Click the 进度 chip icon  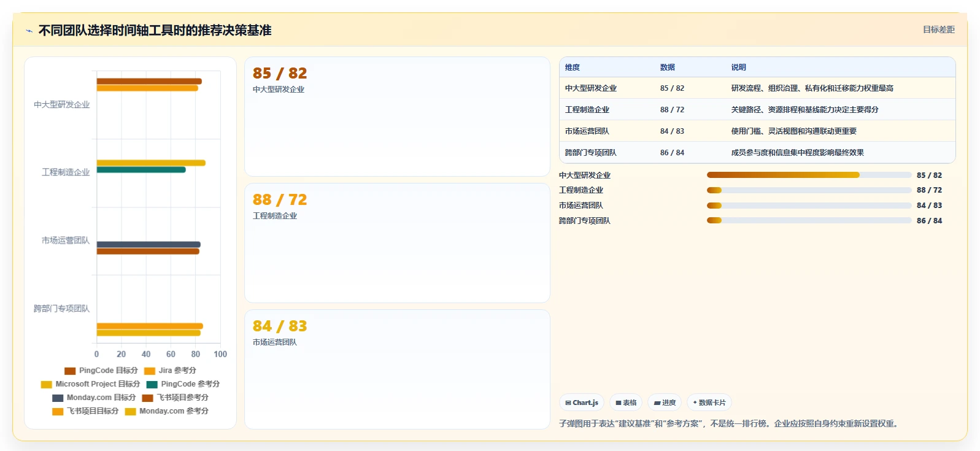(657, 403)
